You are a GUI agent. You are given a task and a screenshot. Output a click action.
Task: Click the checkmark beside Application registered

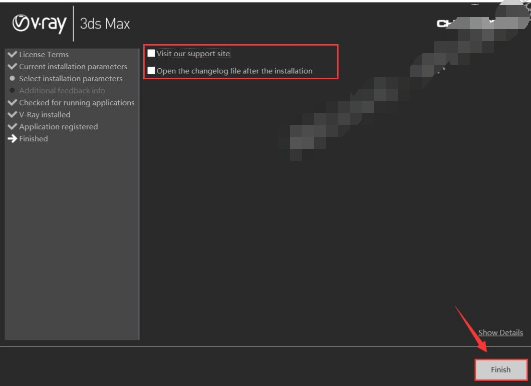point(12,126)
